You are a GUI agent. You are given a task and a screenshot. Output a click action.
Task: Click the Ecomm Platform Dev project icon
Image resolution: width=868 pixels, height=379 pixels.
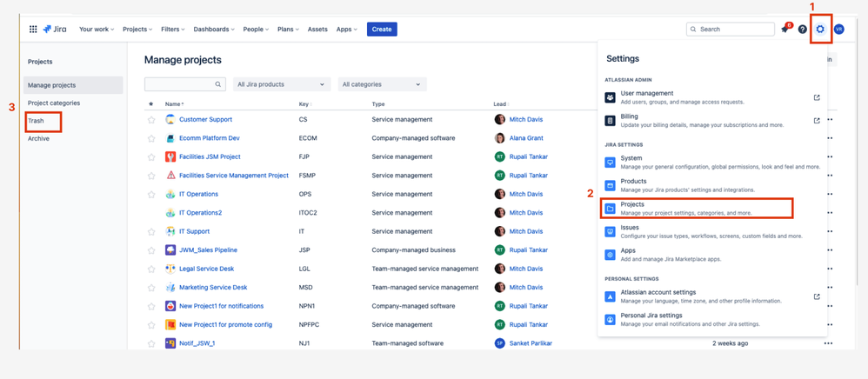coord(170,138)
